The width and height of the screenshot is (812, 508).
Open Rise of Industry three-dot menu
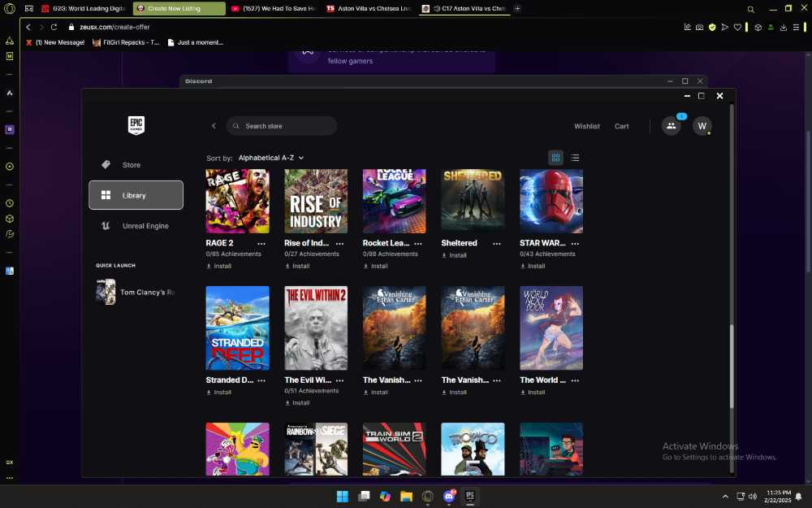(x=339, y=244)
